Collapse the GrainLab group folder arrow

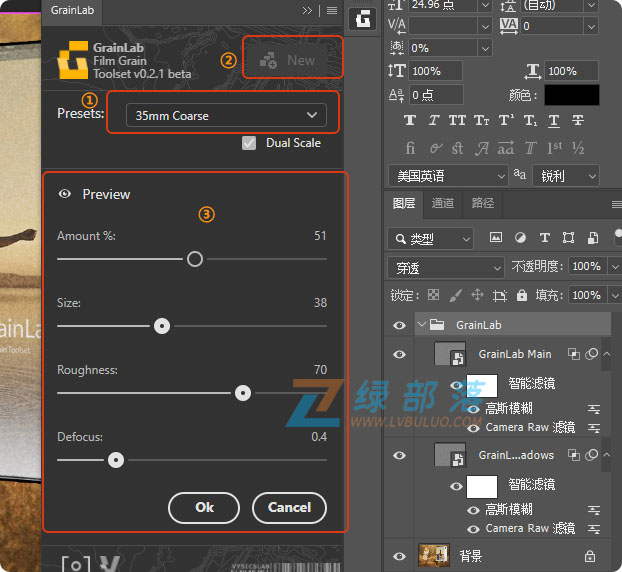pyautogui.click(x=421, y=324)
